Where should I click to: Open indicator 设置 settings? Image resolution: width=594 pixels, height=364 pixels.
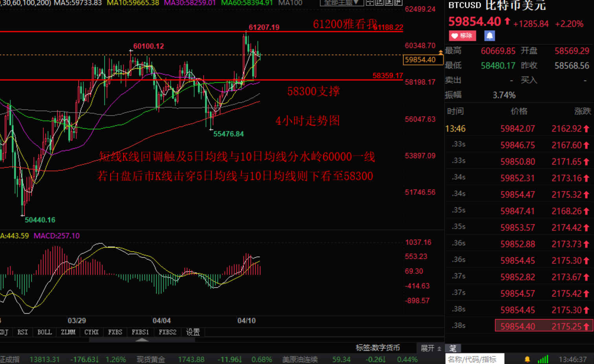click(x=193, y=332)
